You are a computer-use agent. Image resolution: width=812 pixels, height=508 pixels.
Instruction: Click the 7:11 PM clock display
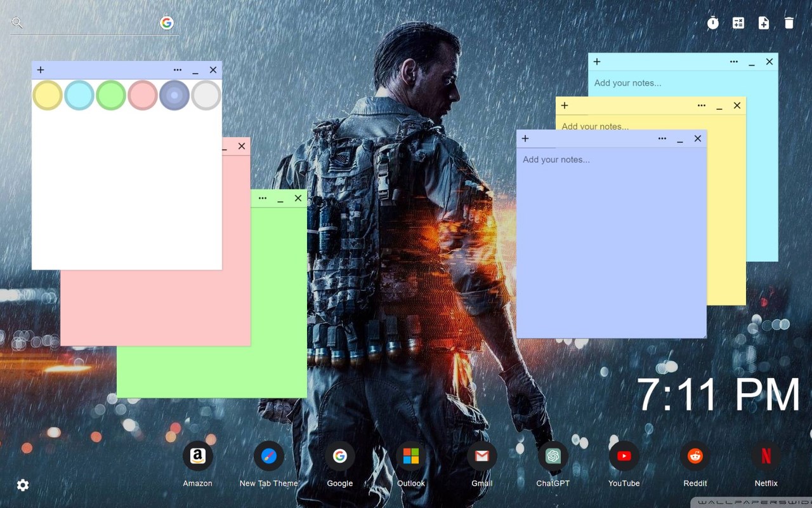click(718, 394)
